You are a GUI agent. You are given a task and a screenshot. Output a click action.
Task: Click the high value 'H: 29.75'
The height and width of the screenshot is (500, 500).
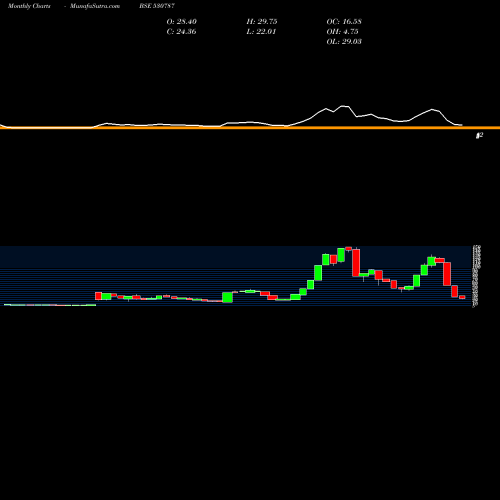tap(262, 22)
